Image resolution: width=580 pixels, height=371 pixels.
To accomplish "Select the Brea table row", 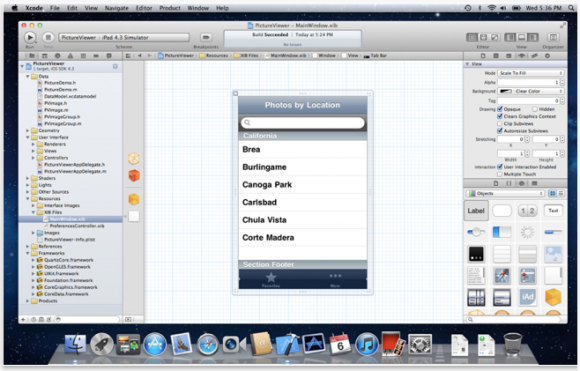I will [303, 149].
